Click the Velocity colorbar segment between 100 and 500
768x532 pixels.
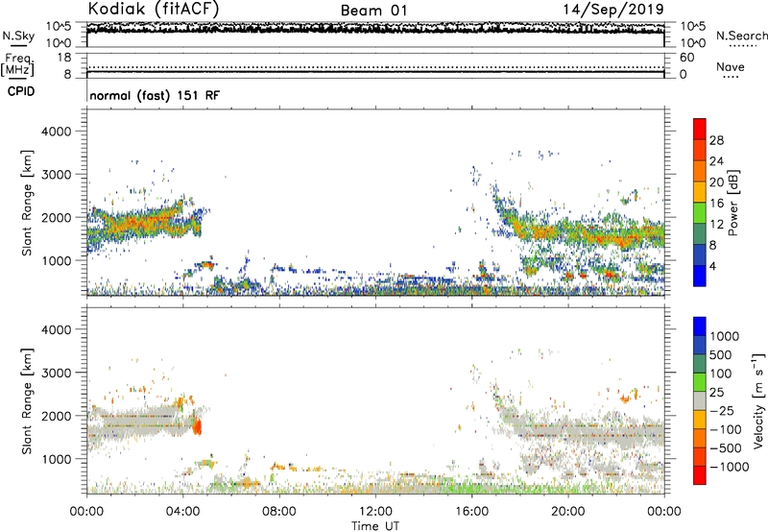(700, 364)
